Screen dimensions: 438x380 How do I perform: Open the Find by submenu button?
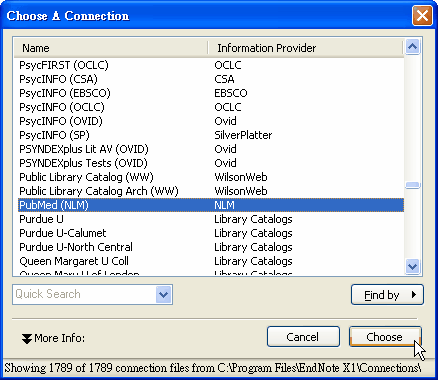(387, 295)
